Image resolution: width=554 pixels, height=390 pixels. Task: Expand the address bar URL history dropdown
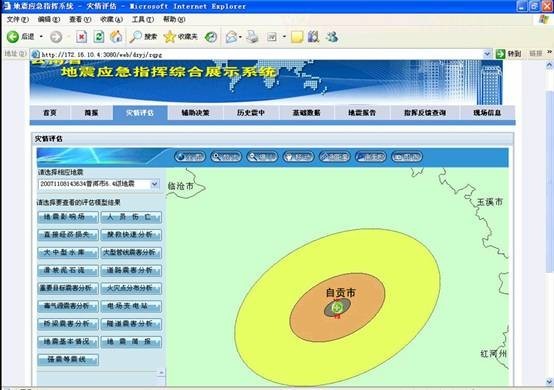[487, 54]
